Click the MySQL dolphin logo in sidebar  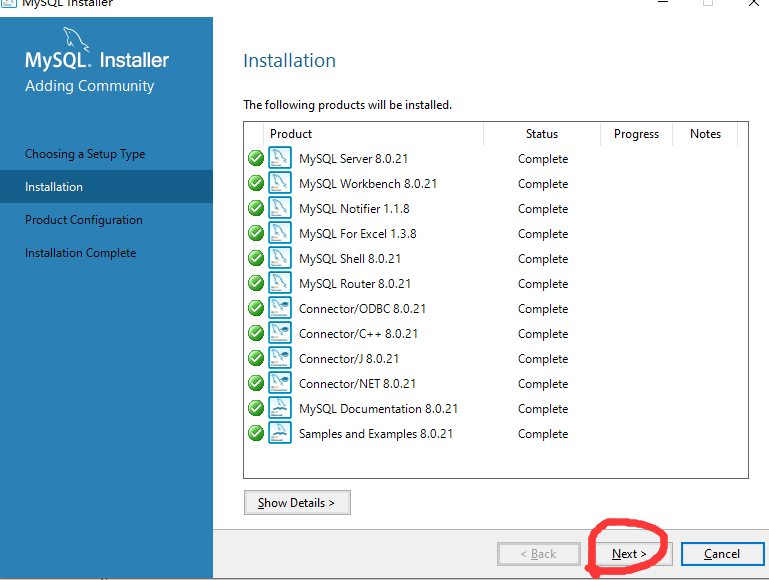[x=76, y=39]
